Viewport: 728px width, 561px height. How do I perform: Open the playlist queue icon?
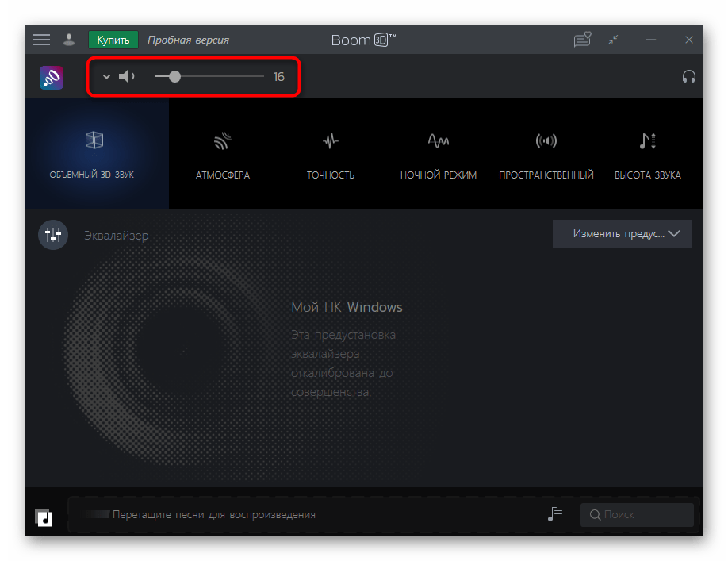click(555, 514)
